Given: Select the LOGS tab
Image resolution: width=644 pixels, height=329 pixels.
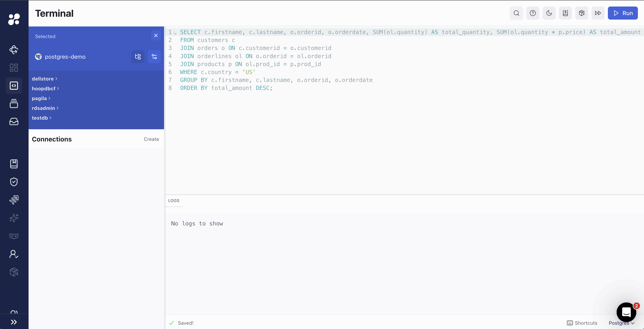Looking at the screenshot, I should (174, 201).
